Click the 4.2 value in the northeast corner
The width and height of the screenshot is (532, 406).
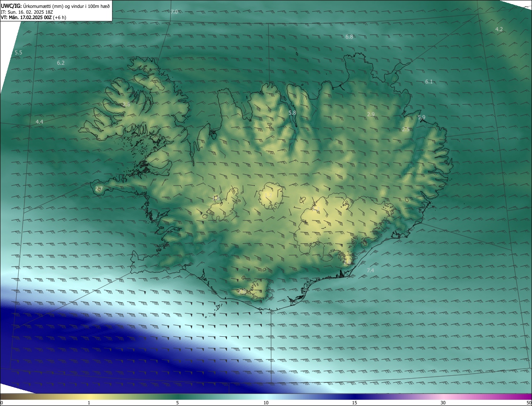point(499,29)
